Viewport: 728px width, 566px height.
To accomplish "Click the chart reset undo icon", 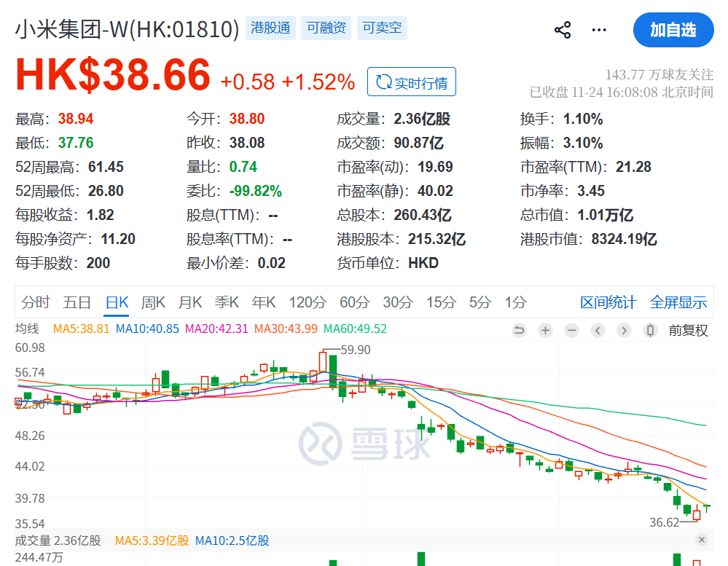I will click(519, 330).
